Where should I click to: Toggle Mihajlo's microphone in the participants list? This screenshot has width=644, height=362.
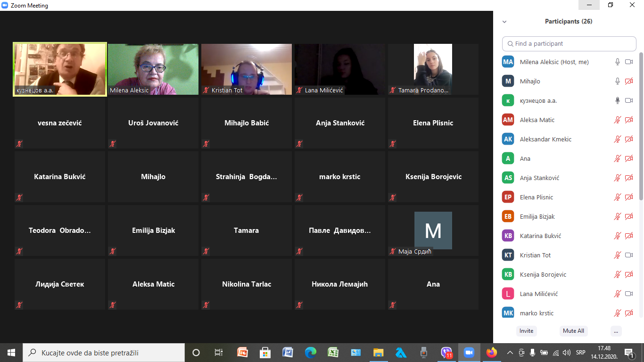pyautogui.click(x=617, y=81)
